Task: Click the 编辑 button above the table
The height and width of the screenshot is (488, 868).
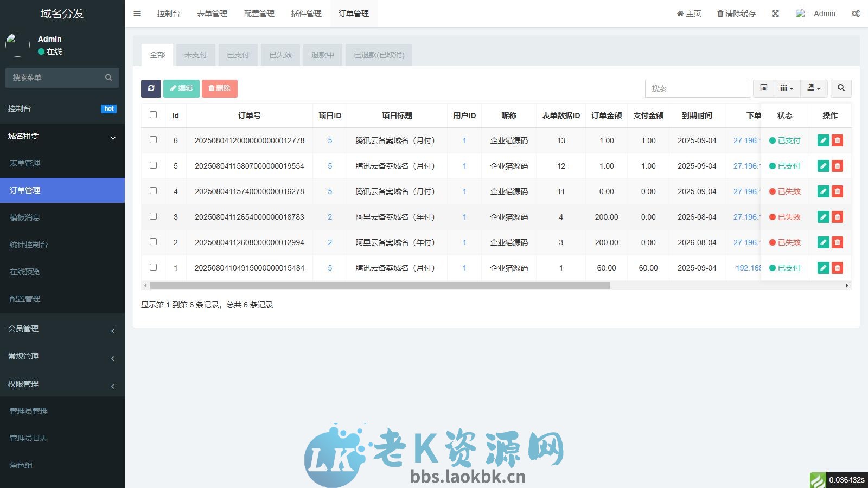Action: click(182, 88)
